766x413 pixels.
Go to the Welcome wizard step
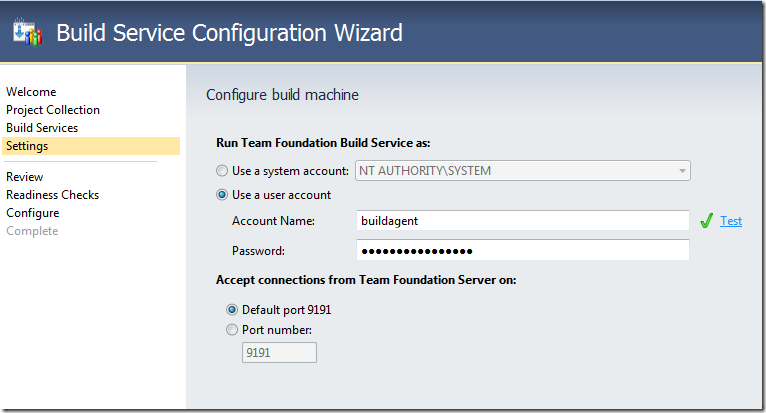(x=31, y=92)
